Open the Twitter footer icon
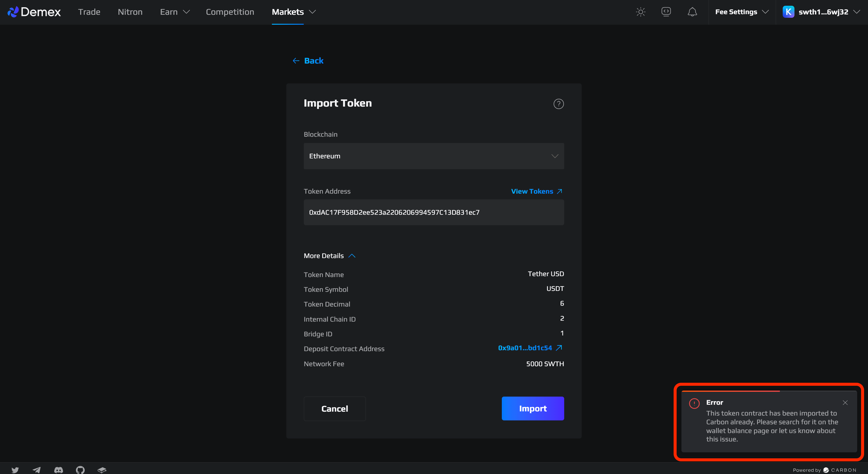The height and width of the screenshot is (474, 868). click(x=15, y=469)
